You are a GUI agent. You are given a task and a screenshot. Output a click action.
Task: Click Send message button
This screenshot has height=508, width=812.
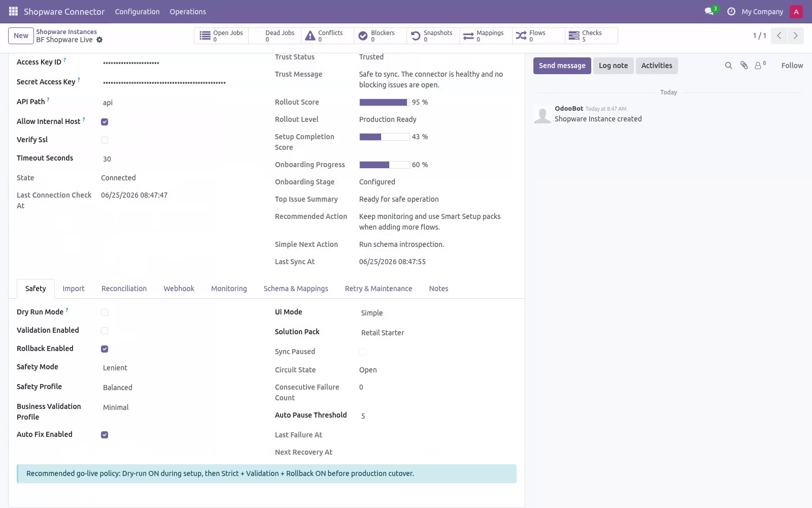[x=562, y=66]
